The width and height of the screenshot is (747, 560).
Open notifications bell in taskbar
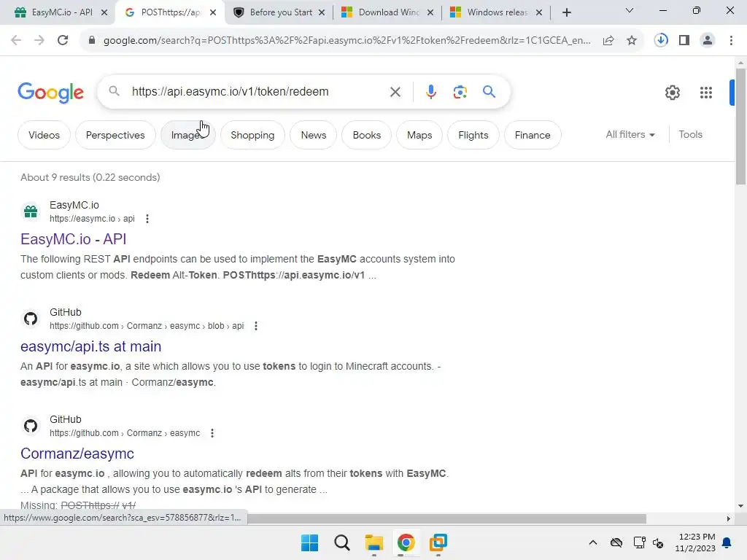pos(727,542)
